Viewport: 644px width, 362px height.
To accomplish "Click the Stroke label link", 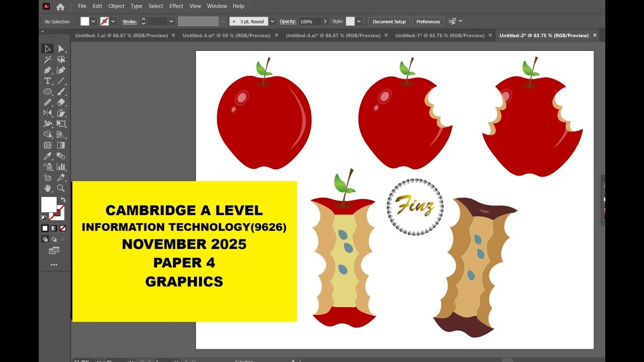I will (129, 22).
